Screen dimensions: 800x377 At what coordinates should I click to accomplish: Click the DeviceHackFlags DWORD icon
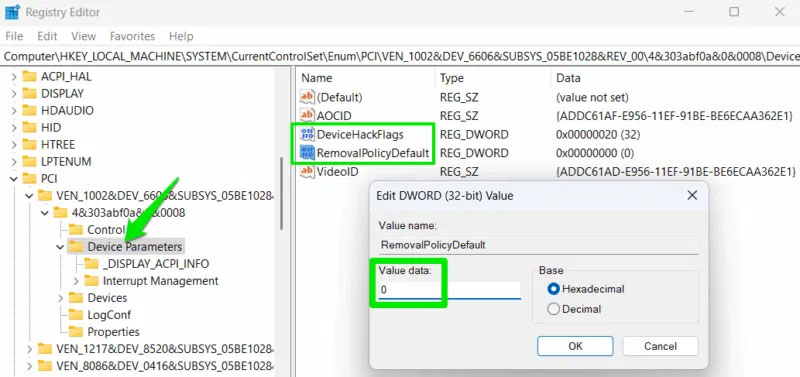coord(307,135)
